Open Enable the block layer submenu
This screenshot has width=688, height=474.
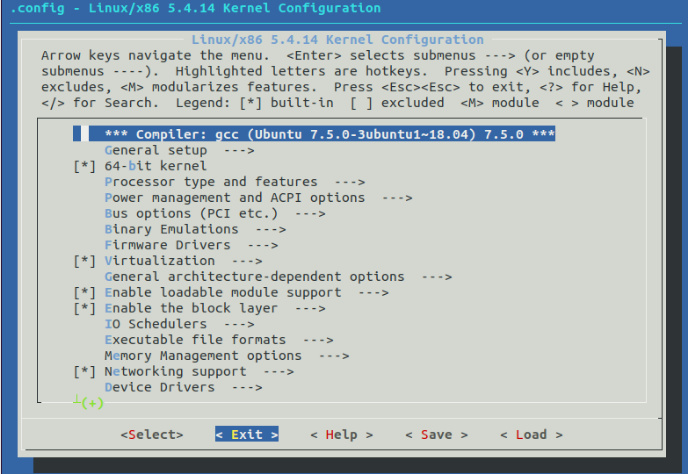tap(215, 309)
